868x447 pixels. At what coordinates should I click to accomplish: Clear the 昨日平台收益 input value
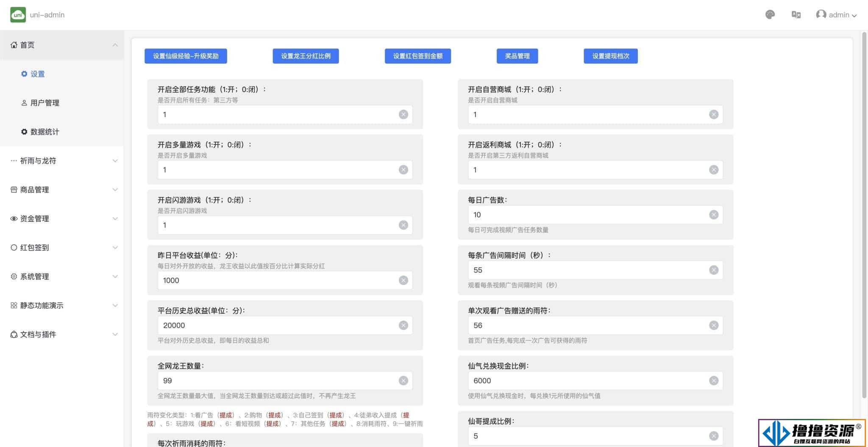(403, 280)
